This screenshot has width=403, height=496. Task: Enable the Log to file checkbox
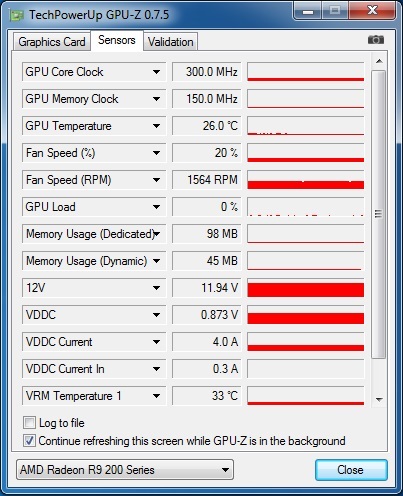(29, 423)
